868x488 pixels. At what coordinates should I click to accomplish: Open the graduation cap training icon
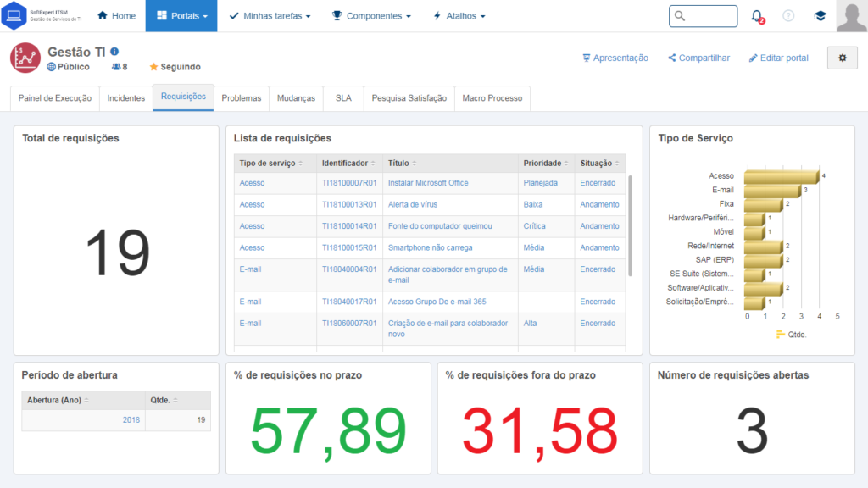point(820,16)
